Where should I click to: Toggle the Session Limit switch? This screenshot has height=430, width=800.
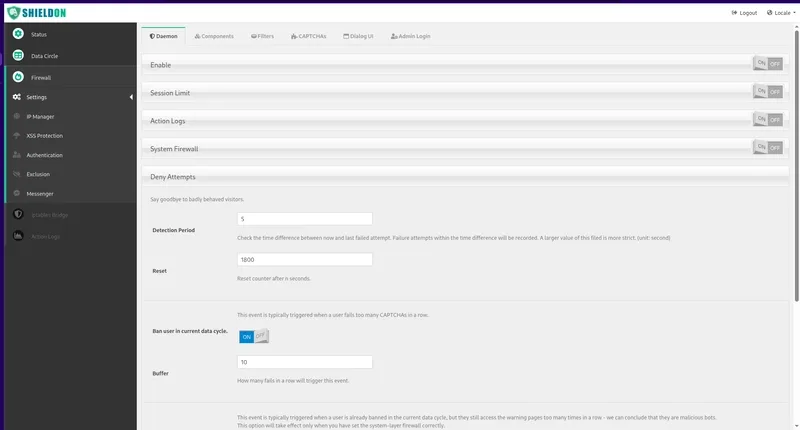click(x=768, y=92)
